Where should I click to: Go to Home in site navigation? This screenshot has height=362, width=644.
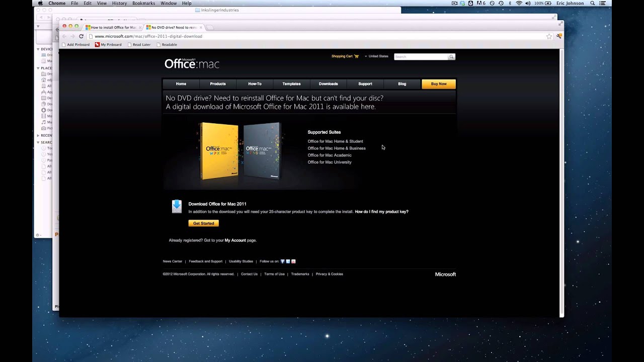(x=181, y=84)
